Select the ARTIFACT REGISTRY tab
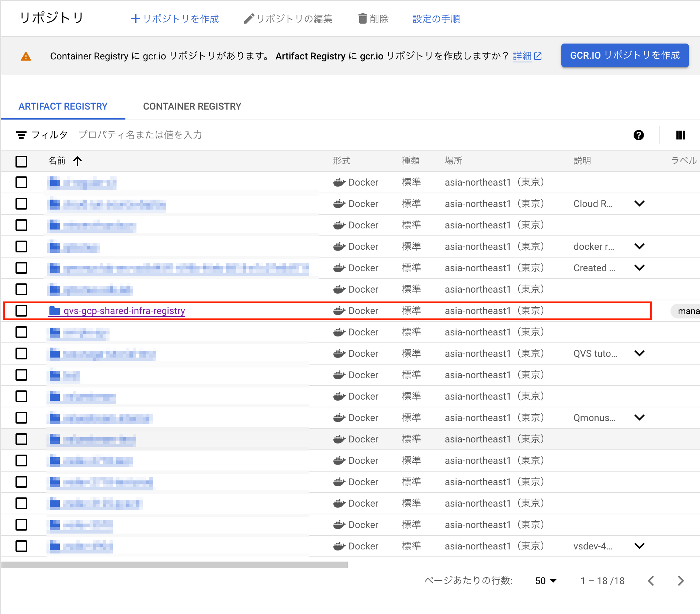700x614 pixels. click(63, 106)
